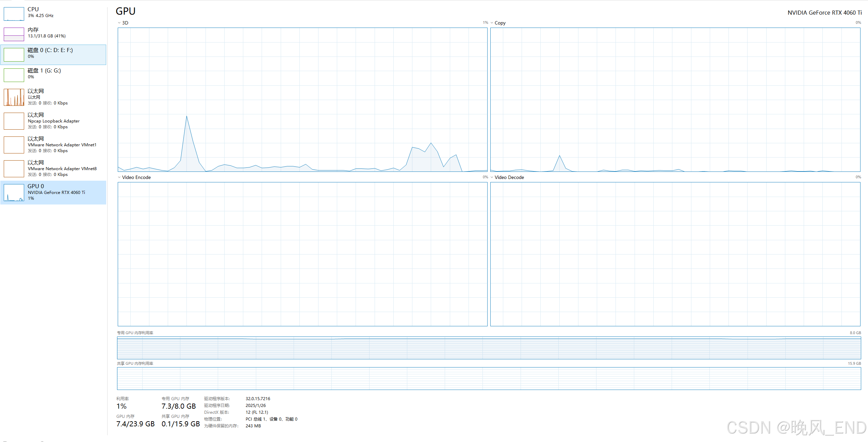This screenshot has width=868, height=442.
Task: Open the first 以太网 network graph
Action: pyautogui.click(x=14, y=97)
